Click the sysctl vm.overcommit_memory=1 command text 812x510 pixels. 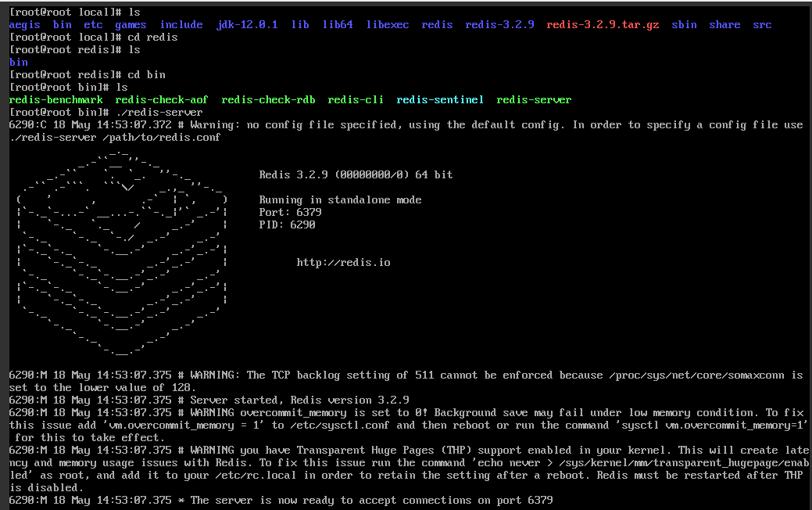click(x=712, y=425)
